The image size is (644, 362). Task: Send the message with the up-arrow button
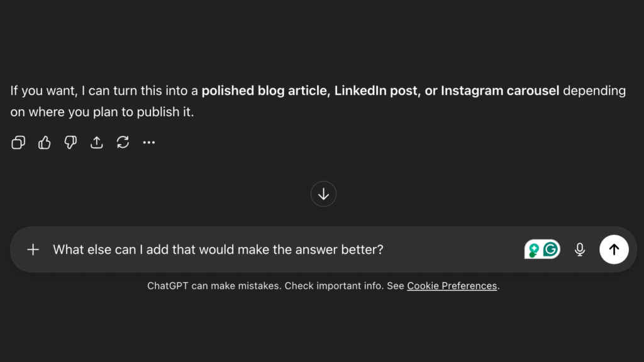click(x=614, y=250)
